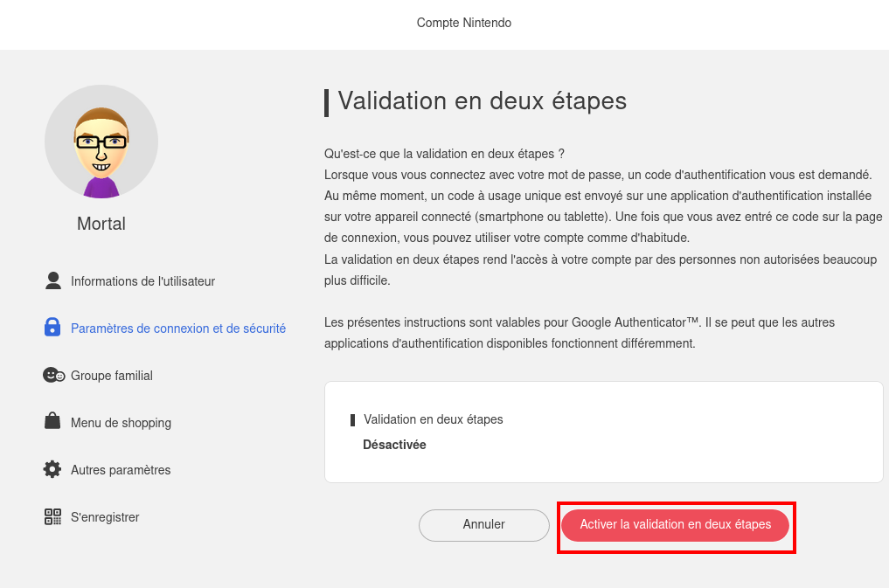Select Paramètres de connexion et de sécurité
889x588 pixels.
tap(178, 329)
